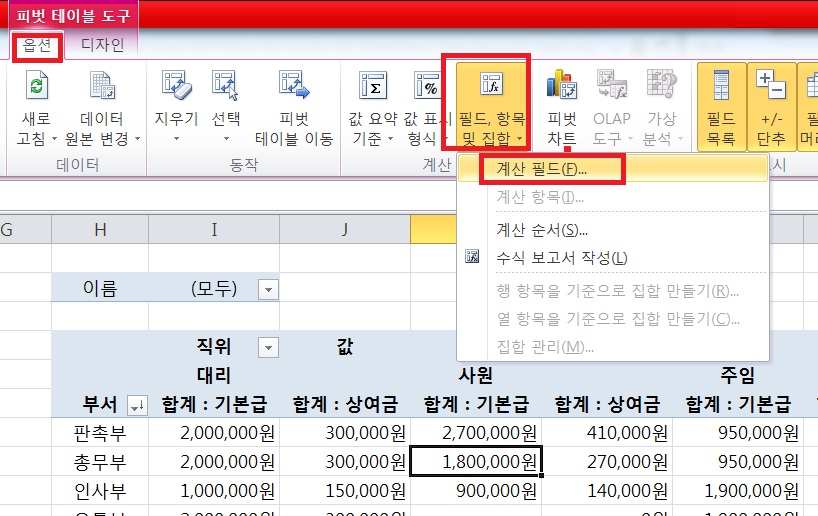Viewport: 818px width, 516px height.
Task: Select the 옵션 ribbon tab
Action: (x=37, y=46)
